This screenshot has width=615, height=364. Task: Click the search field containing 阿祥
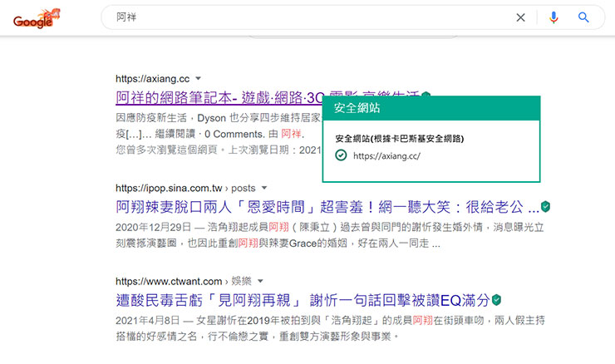307,17
